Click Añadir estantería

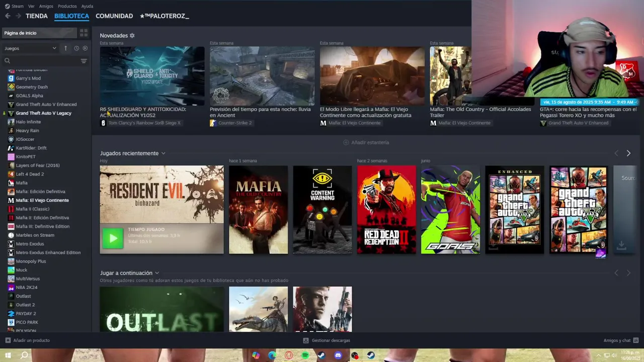pyautogui.click(x=366, y=142)
